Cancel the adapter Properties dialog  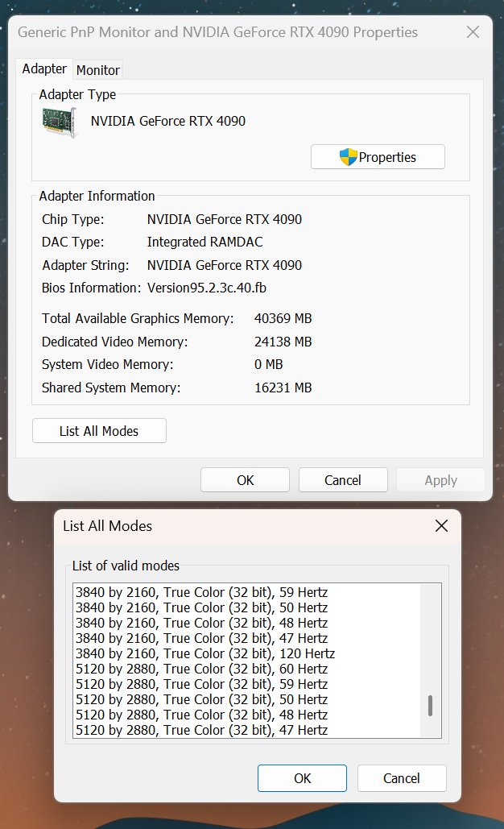(343, 480)
